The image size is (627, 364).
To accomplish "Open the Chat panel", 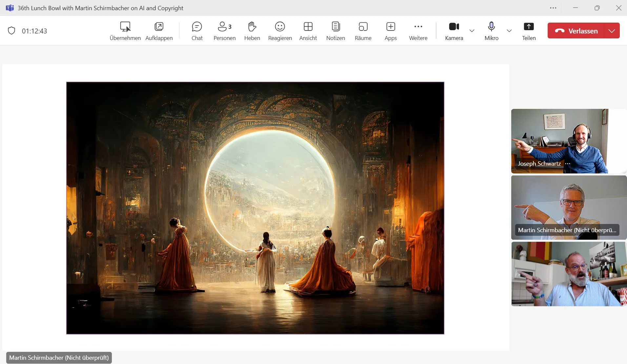I will click(197, 31).
